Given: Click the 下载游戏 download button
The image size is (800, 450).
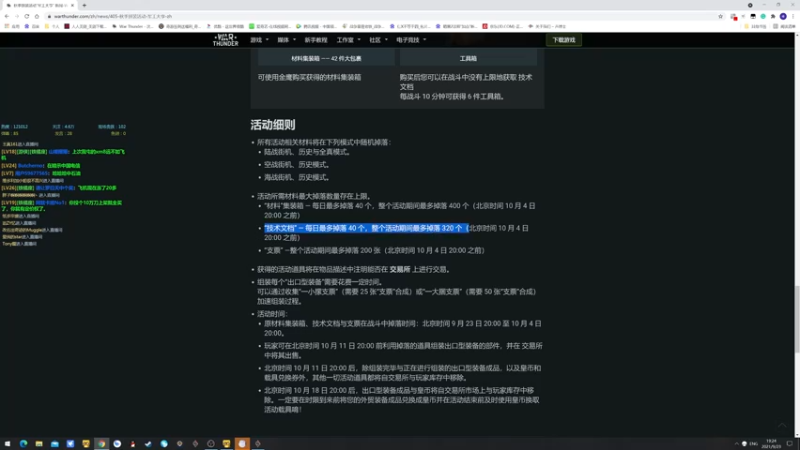Looking at the screenshot, I should [563, 40].
